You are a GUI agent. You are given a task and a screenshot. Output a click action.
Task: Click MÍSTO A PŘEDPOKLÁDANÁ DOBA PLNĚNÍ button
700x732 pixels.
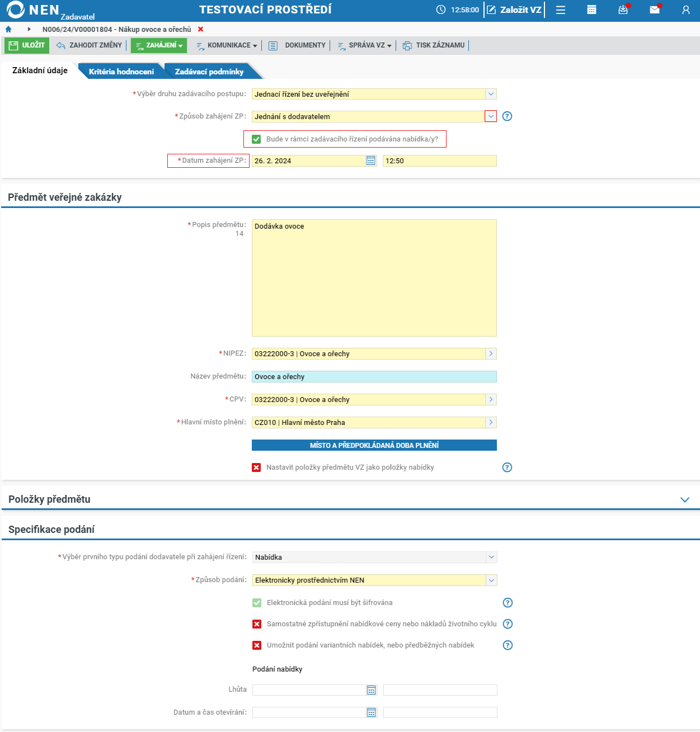click(x=374, y=445)
